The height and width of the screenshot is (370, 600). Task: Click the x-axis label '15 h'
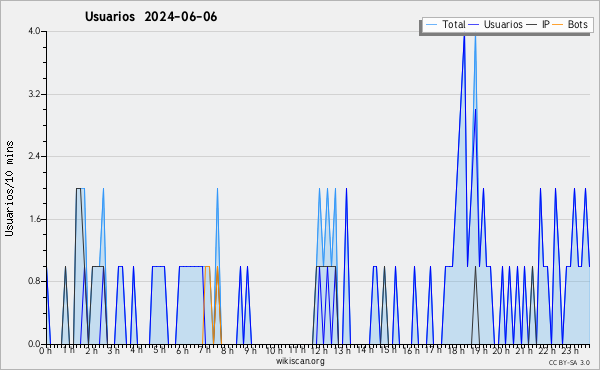pyautogui.click(x=388, y=350)
